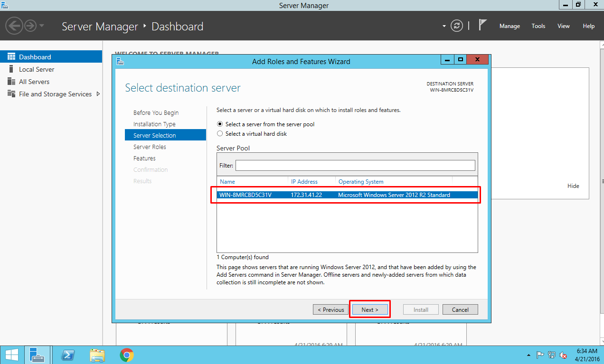This screenshot has width=604, height=364.
Task: Select the Server Selection wizard step
Action: click(165, 135)
